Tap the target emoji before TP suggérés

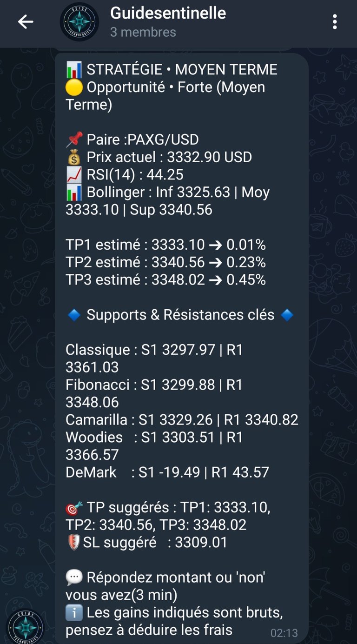74,508
